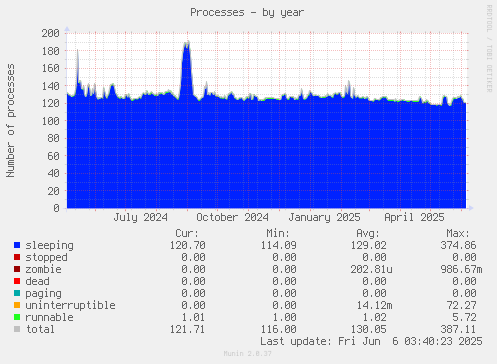Click the 'Munin 2.0.37' footer text
The width and height of the screenshot is (497, 364).
pyautogui.click(x=247, y=354)
